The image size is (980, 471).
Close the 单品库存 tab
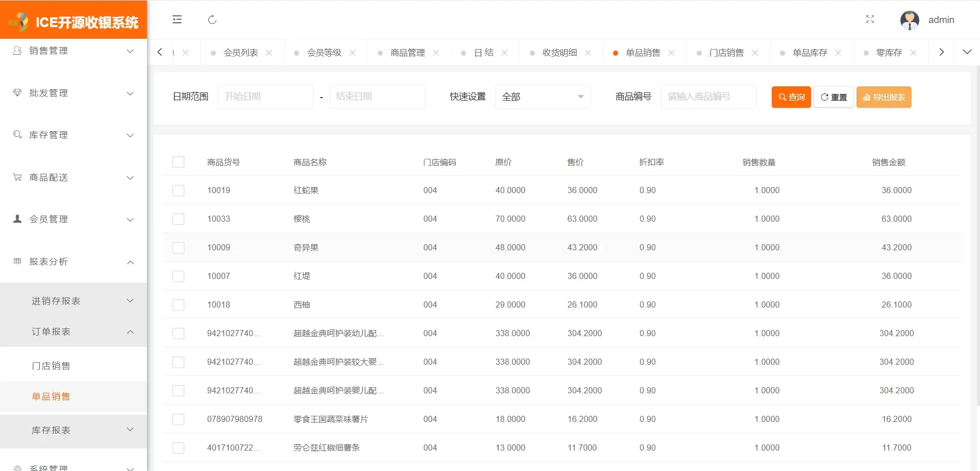838,53
